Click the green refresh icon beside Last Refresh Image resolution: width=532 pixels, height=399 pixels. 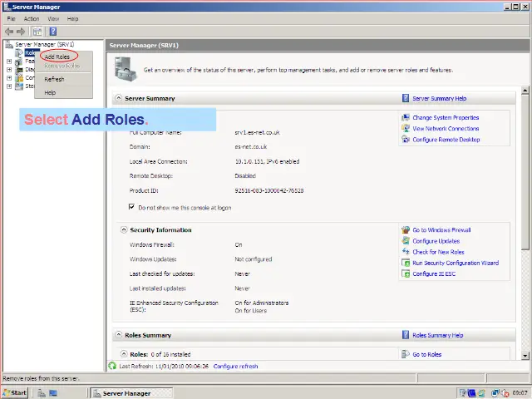[112, 366]
